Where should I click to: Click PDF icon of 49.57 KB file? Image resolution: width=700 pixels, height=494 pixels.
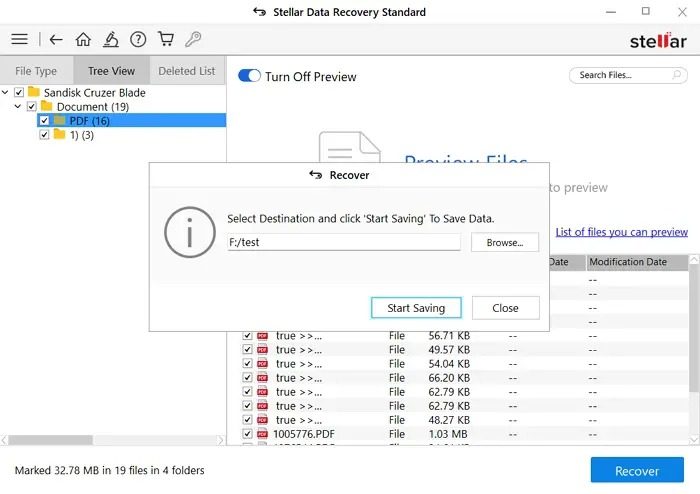click(262, 349)
